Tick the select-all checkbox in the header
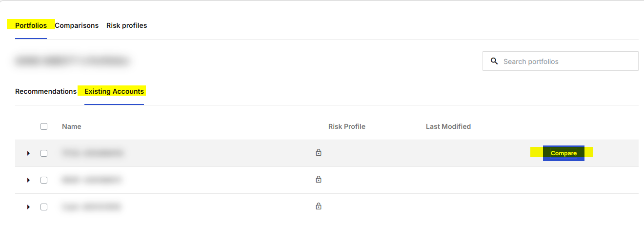The width and height of the screenshot is (644, 227). point(44,126)
